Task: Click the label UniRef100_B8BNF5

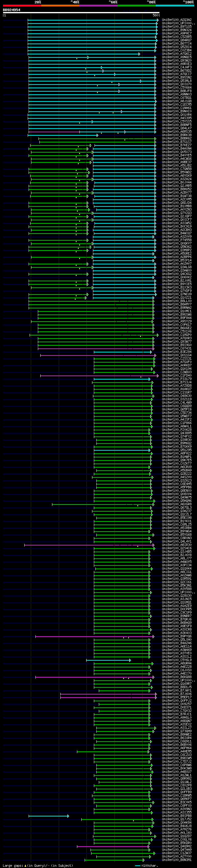Action: pyautogui.click(x=177, y=125)
